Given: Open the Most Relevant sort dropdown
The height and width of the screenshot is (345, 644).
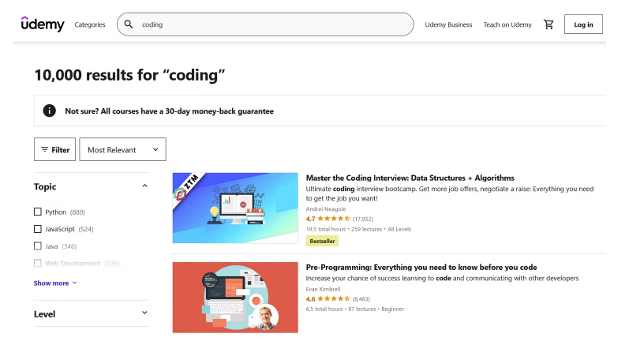Looking at the screenshot, I should (x=123, y=149).
